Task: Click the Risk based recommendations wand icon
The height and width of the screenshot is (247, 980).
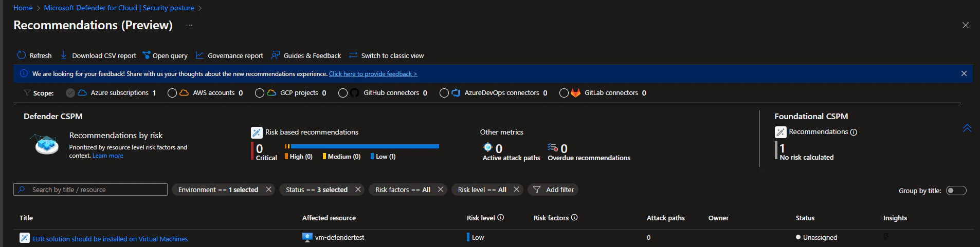Action: (x=257, y=132)
